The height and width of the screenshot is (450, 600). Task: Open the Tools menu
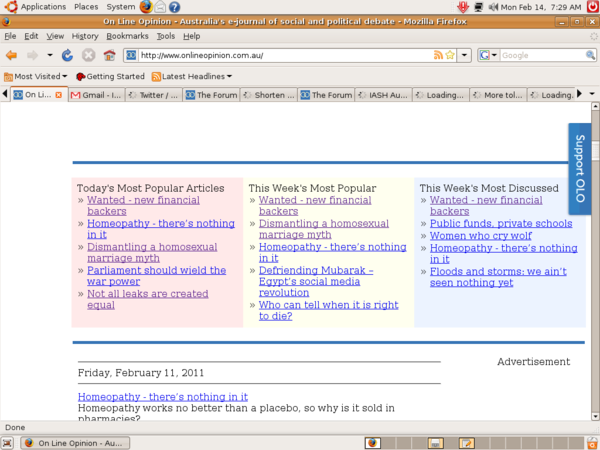point(166,36)
